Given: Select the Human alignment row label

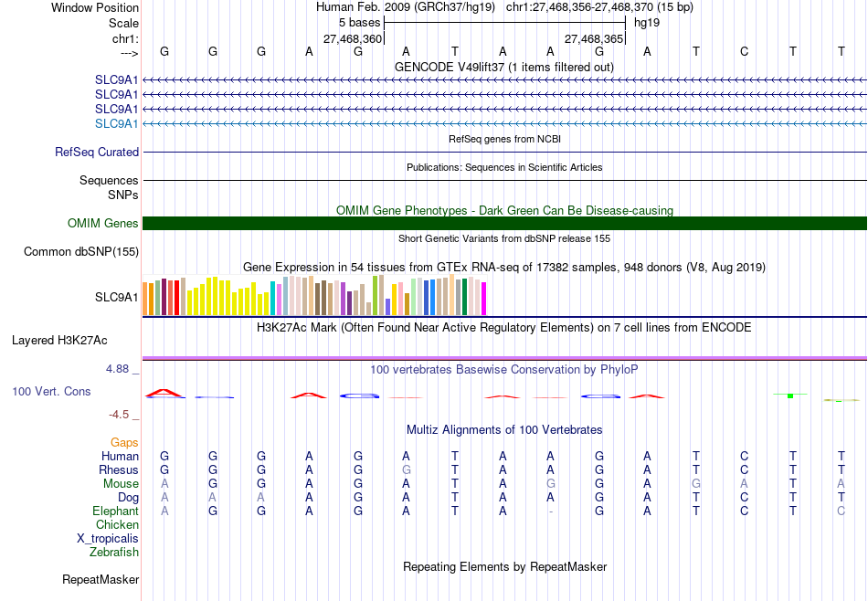Looking at the screenshot, I should (120, 456).
